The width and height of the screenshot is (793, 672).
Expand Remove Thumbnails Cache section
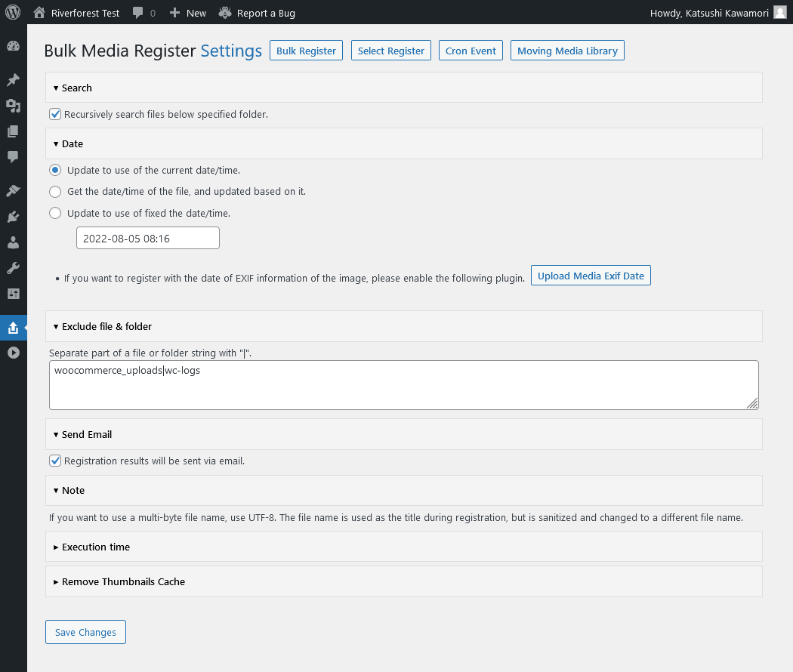coord(123,581)
